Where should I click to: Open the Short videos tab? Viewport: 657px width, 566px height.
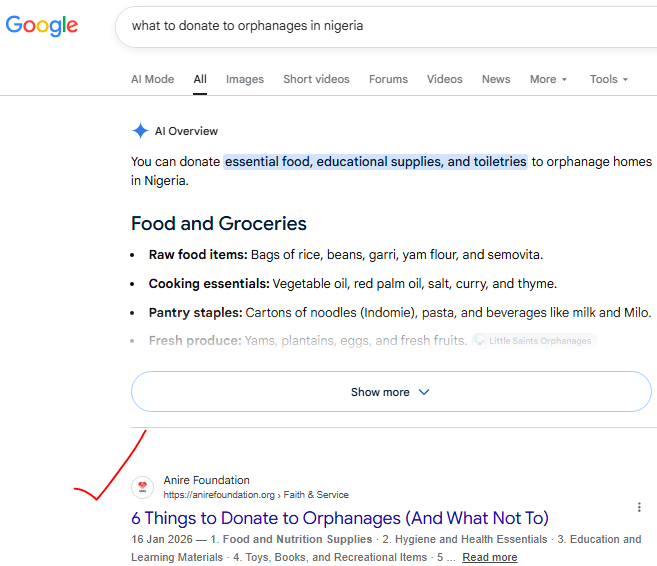[x=316, y=79]
